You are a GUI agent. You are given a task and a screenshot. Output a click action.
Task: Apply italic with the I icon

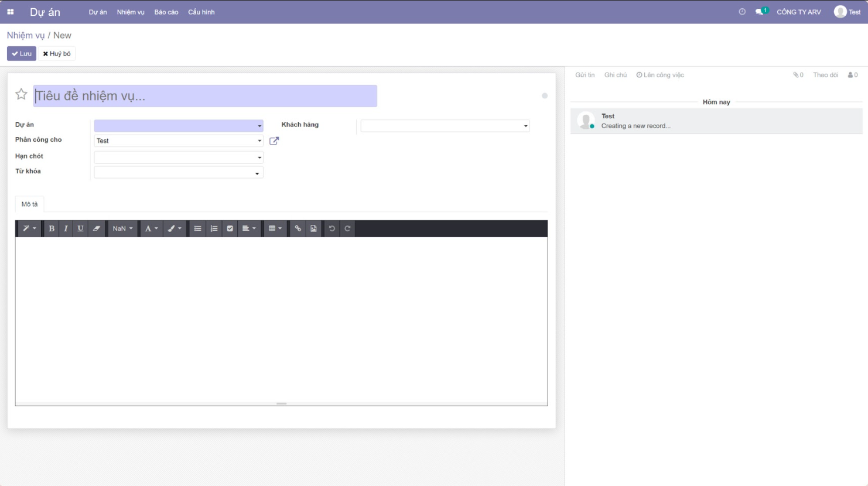click(66, 228)
